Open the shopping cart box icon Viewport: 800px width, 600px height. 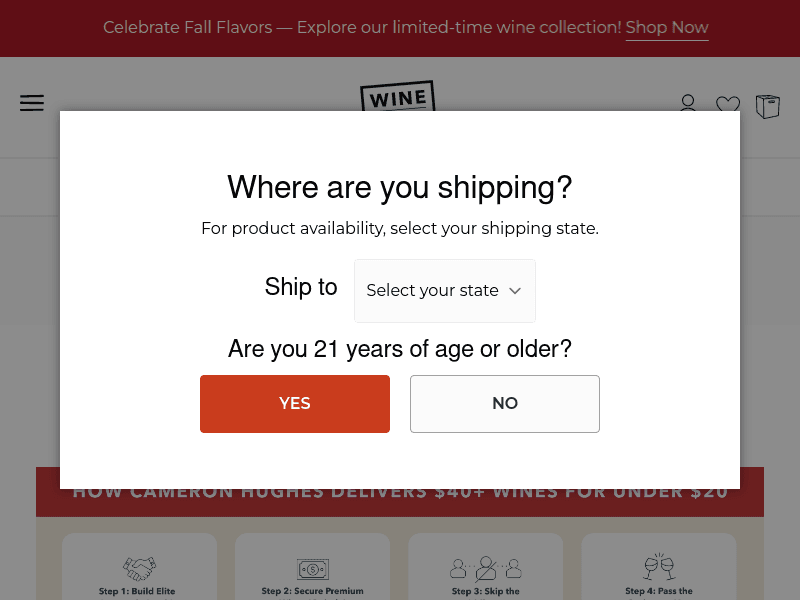tap(768, 106)
